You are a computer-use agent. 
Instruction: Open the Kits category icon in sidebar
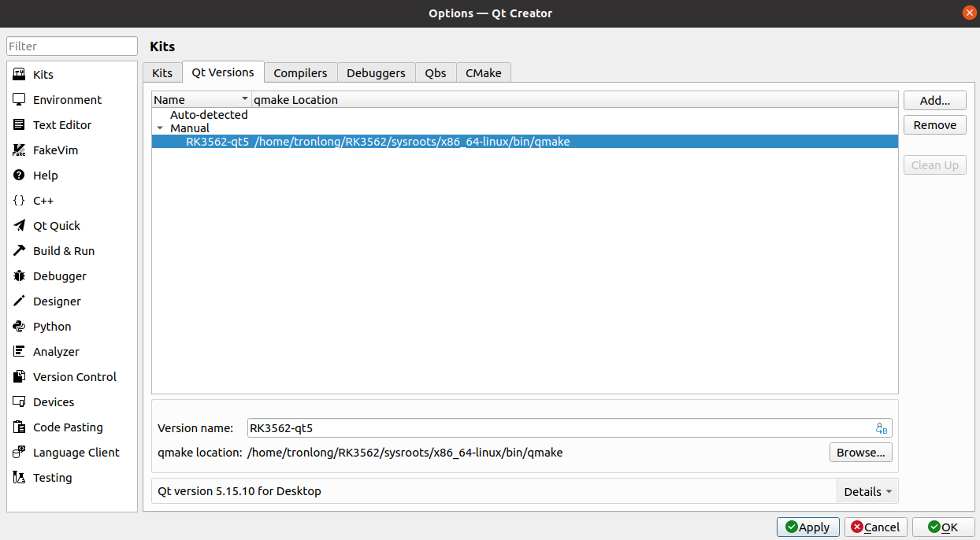click(x=20, y=75)
